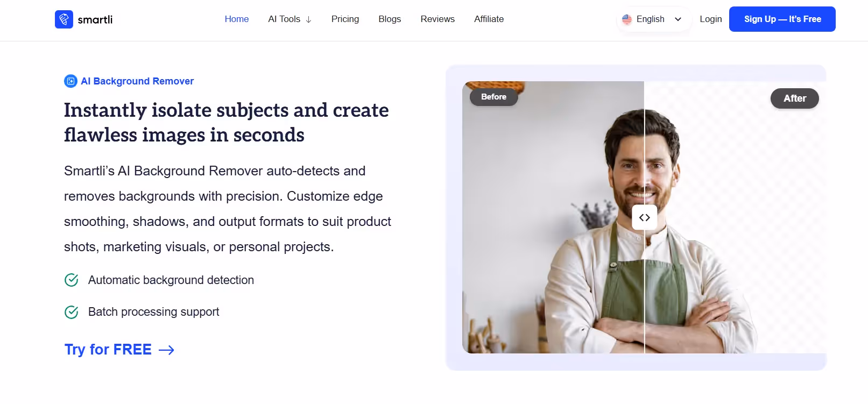Click the AI Background Remover badge icon
This screenshot has height=404, width=868.
pos(70,81)
